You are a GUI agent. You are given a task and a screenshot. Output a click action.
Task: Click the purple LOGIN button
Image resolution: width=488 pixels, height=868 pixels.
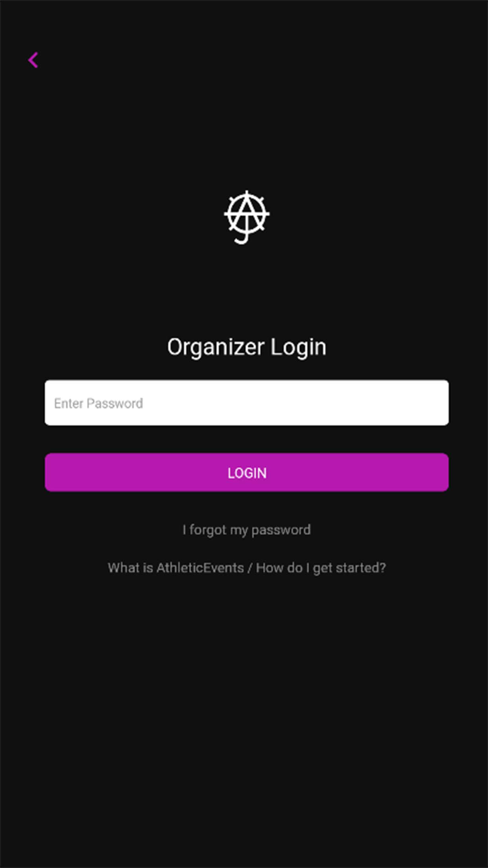246,472
